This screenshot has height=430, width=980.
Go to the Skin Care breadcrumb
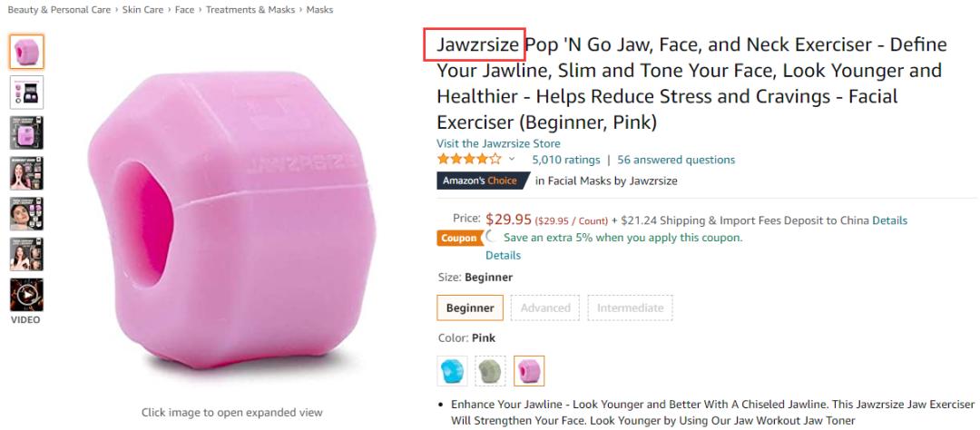tap(144, 10)
